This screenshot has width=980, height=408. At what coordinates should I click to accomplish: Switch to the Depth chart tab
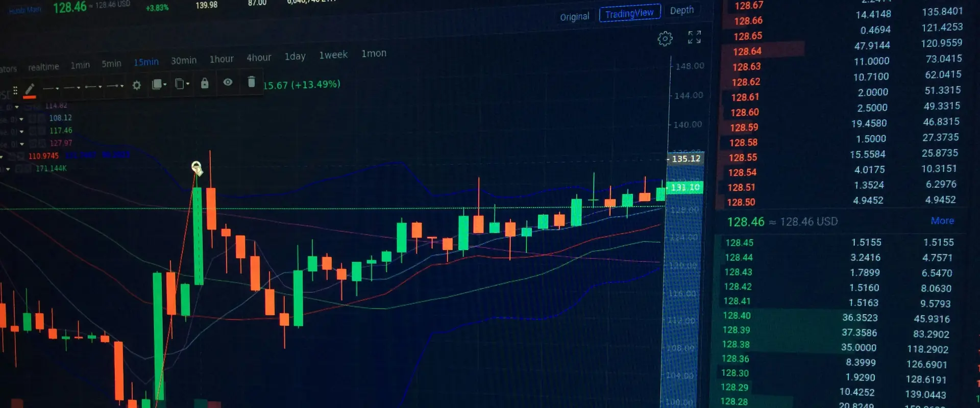(x=682, y=10)
